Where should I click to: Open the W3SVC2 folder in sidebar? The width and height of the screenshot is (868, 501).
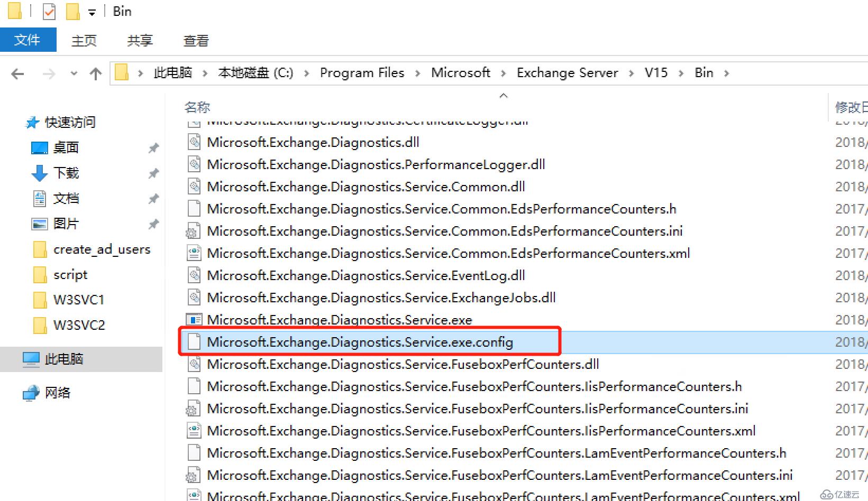(x=78, y=325)
